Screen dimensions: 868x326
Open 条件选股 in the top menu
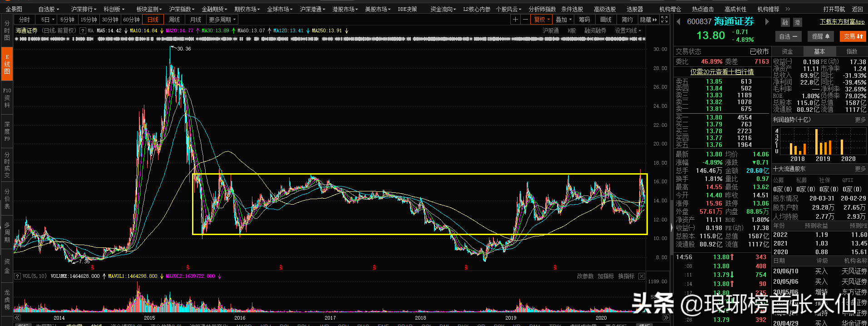tap(572, 9)
